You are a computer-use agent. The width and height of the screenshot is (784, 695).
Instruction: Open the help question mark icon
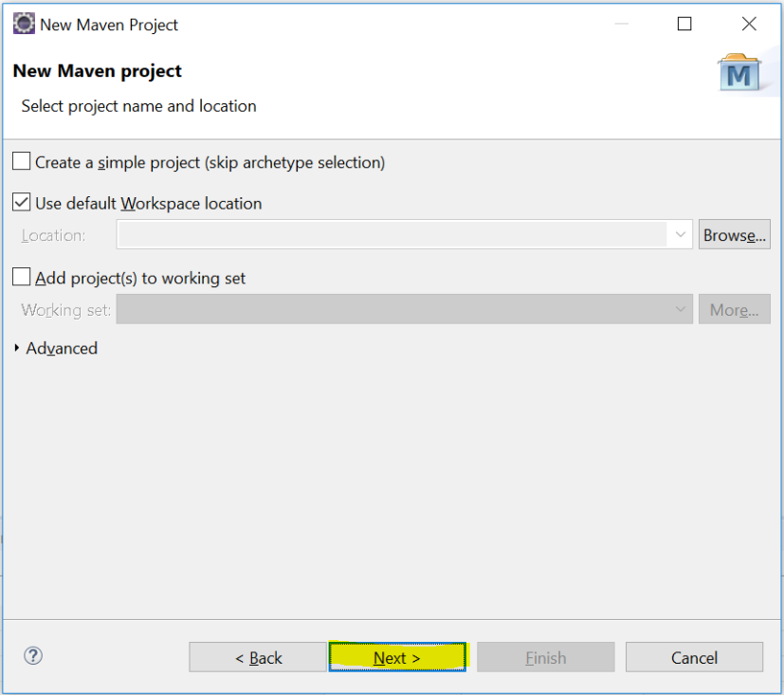tap(33, 655)
